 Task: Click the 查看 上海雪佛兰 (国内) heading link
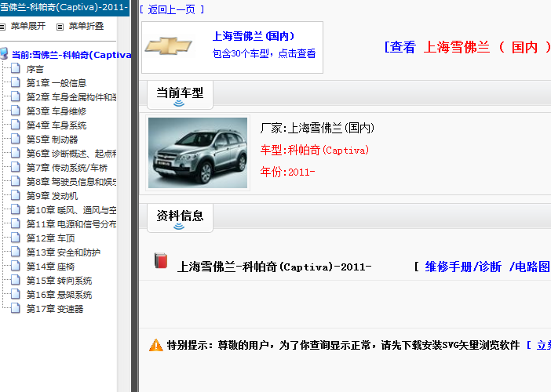point(467,47)
